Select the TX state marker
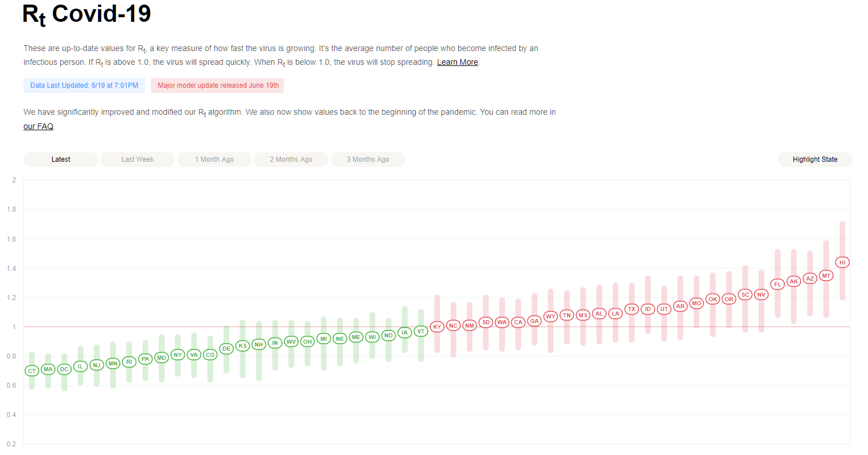Viewport: 868px width, 455px height. click(x=632, y=309)
